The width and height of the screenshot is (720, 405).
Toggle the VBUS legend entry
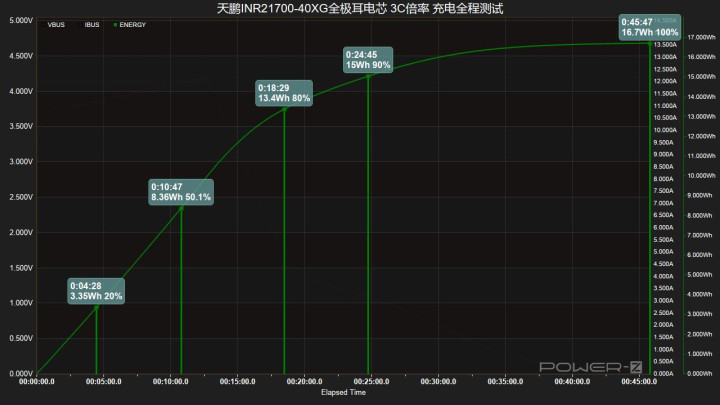[53, 25]
